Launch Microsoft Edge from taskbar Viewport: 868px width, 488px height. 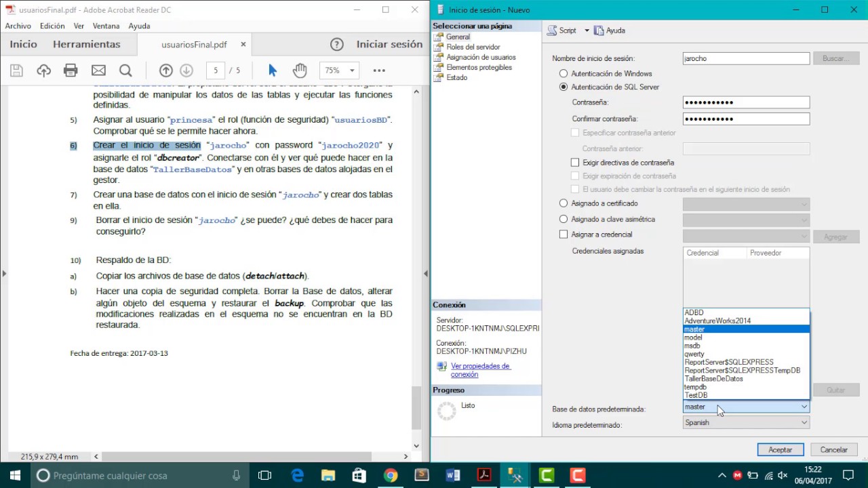click(297, 476)
